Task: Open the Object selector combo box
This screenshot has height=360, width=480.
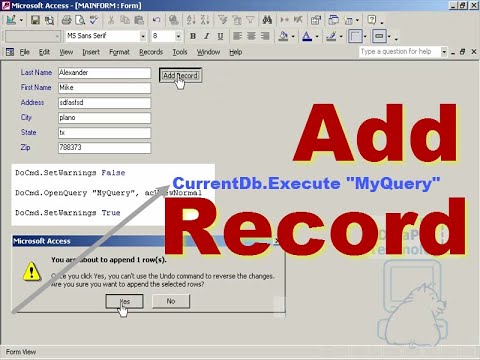Action: 33,36
